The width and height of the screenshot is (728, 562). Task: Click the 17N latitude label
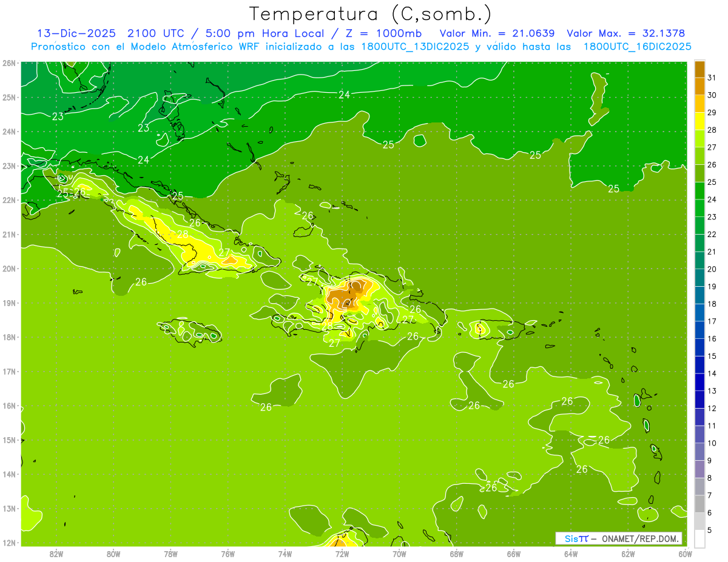click(9, 371)
